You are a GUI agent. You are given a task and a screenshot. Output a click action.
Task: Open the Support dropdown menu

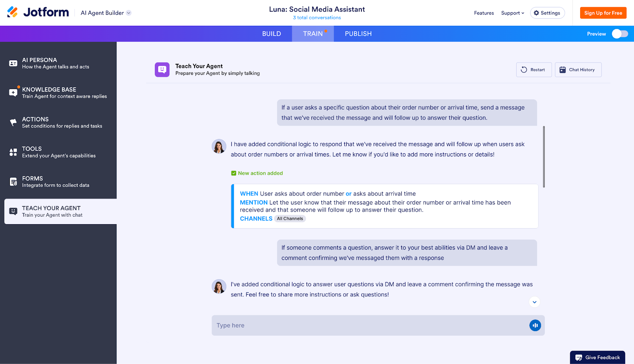pyautogui.click(x=512, y=13)
